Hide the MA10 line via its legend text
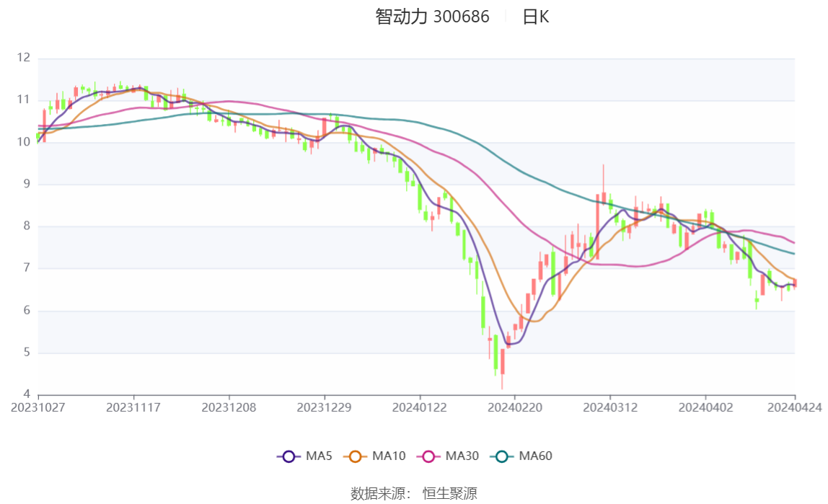The width and height of the screenshot is (828, 504). pyautogui.click(x=389, y=456)
